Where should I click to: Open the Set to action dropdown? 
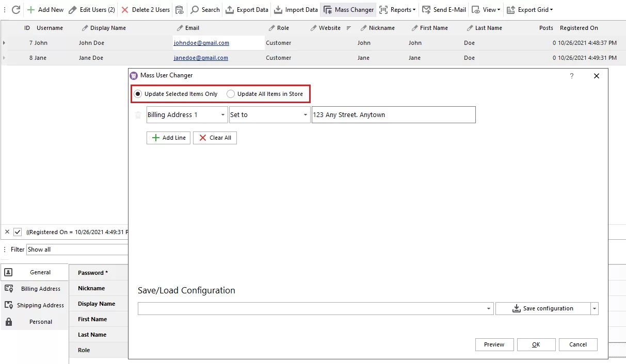tap(304, 114)
